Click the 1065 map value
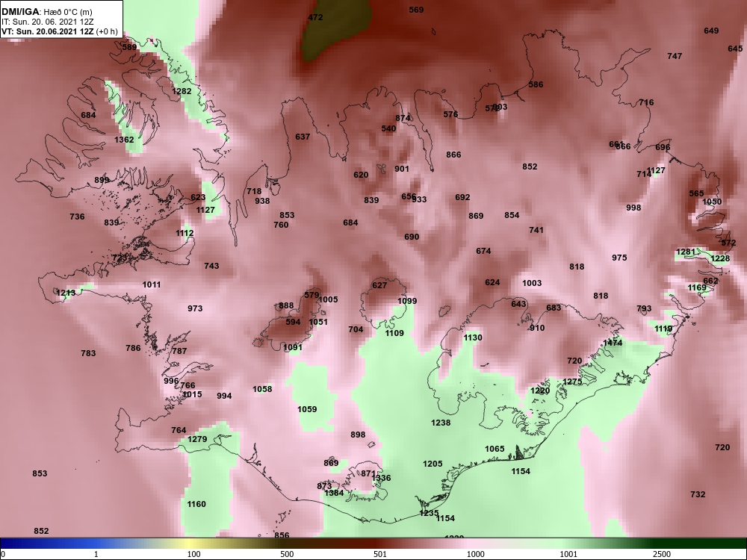Viewport: 747px width, 560px height. click(x=495, y=449)
